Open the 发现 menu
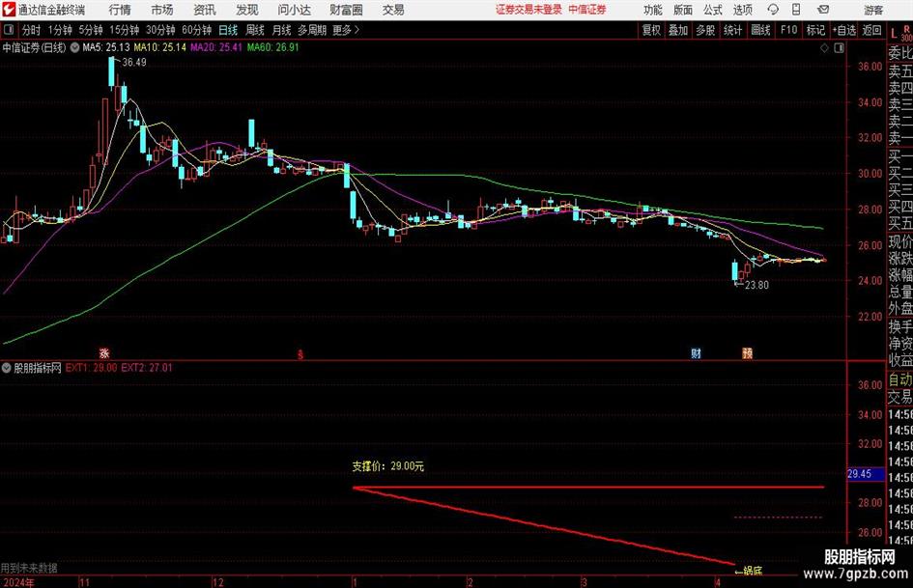 click(x=247, y=10)
